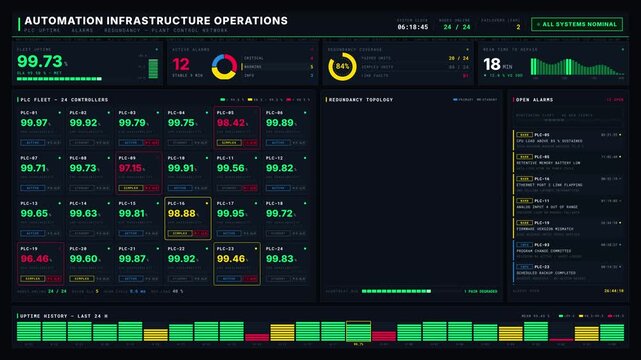Click the severity tag on PLC-16 alarm
The width and height of the screenshot is (641, 360).
tap(524, 179)
